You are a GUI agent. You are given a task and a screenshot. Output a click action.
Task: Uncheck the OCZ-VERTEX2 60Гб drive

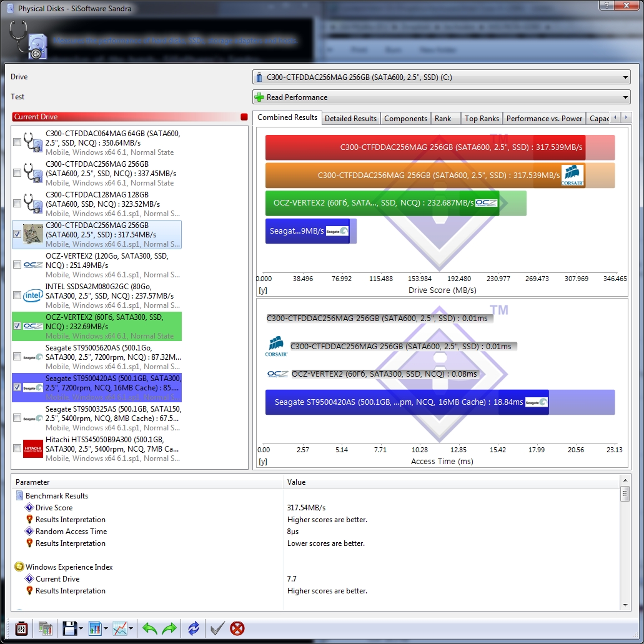(17, 326)
